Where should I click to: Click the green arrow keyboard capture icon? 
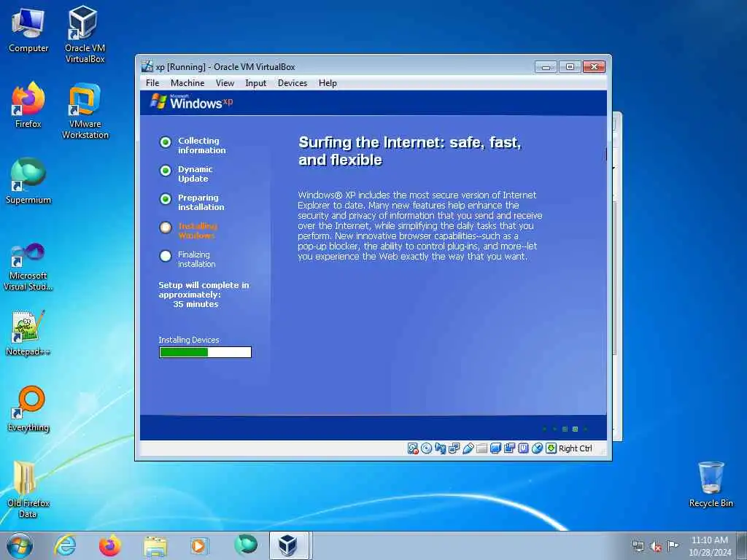click(551, 448)
